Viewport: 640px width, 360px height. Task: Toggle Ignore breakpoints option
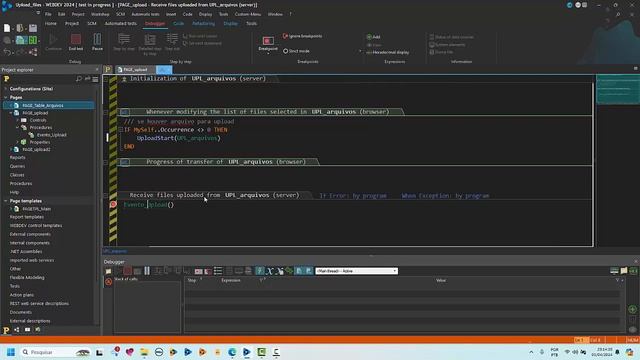302,36
